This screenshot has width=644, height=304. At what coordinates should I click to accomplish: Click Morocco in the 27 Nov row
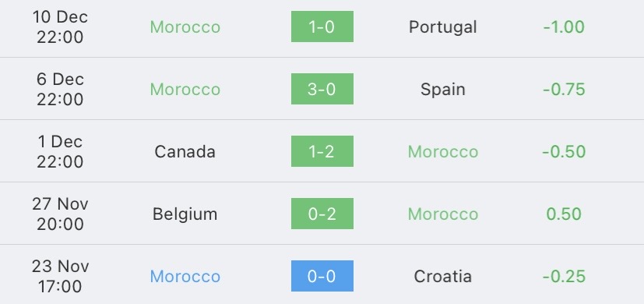(443, 214)
